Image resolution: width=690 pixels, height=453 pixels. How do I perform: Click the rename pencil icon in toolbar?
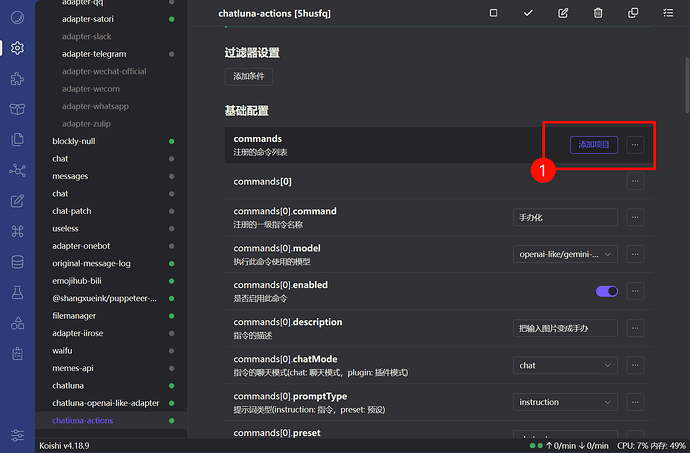[x=563, y=13]
